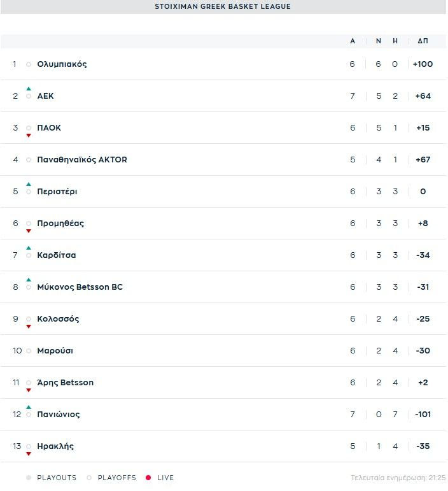Click the Stoiximan Greek Basket League title
The image size is (448, 491).
point(223,6)
